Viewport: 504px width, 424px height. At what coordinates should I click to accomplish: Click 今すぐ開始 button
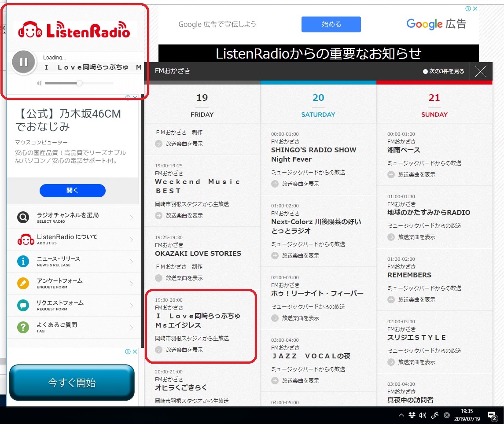72,383
